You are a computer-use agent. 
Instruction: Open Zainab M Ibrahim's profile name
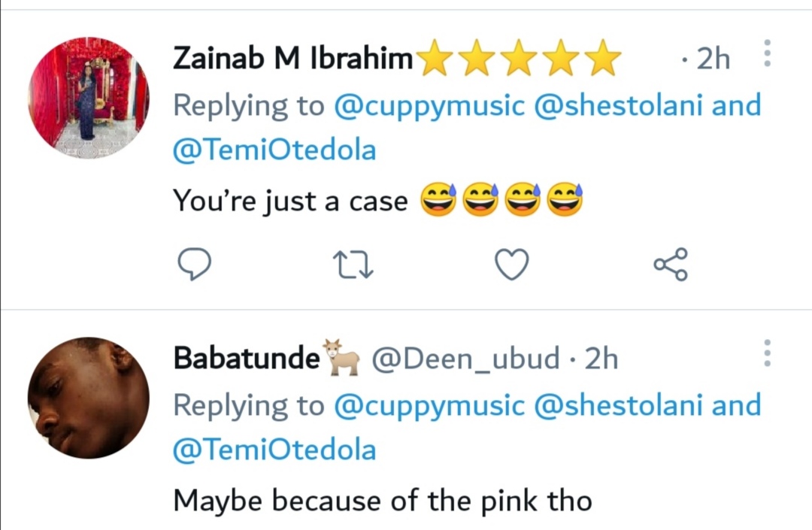click(x=293, y=59)
